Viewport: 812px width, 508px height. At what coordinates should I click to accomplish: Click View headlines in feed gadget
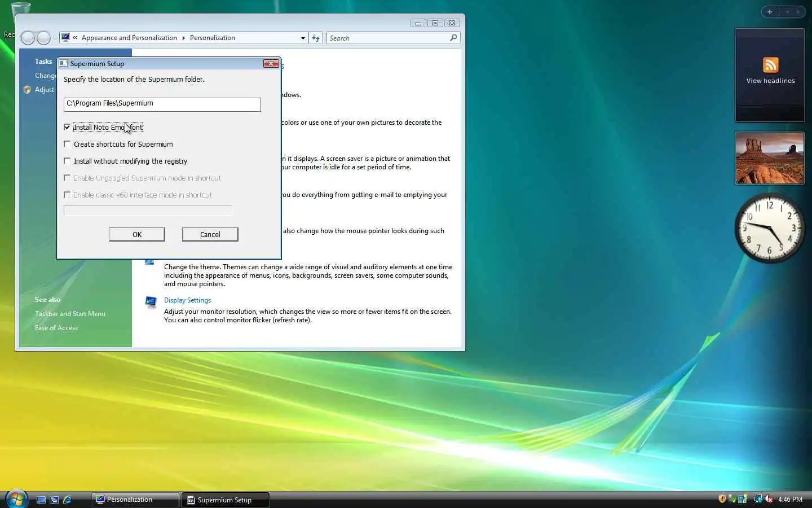770,81
